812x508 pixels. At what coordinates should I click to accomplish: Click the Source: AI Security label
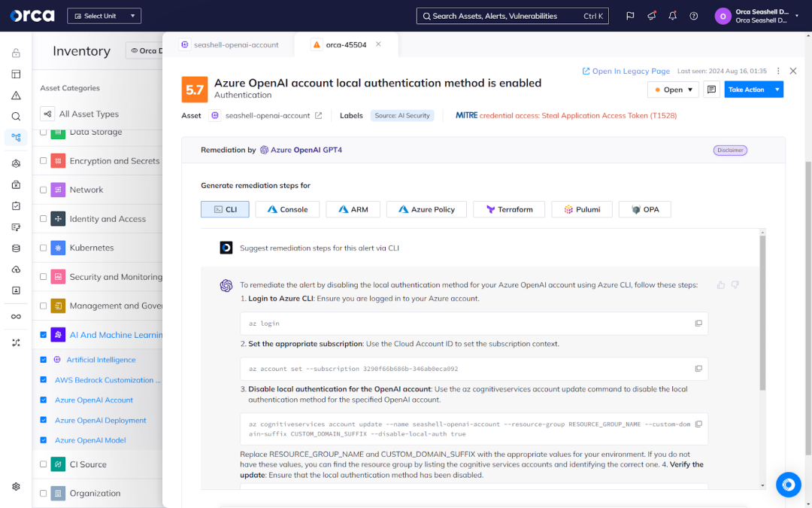click(401, 116)
